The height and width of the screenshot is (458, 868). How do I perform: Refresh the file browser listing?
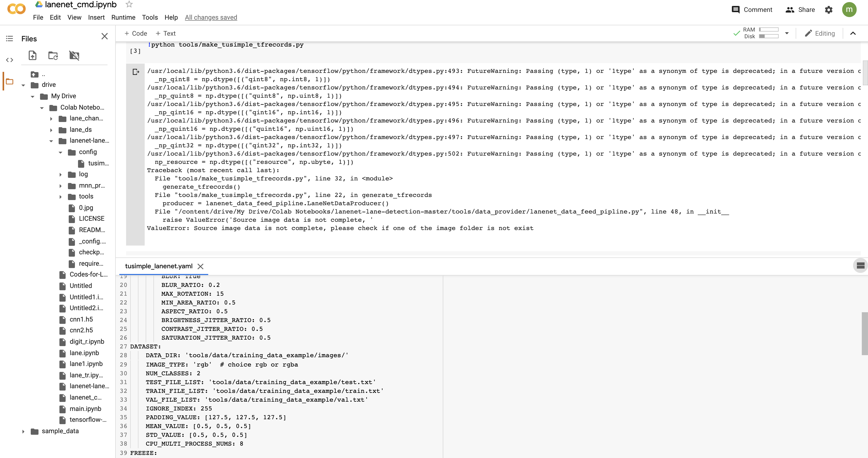coord(53,56)
